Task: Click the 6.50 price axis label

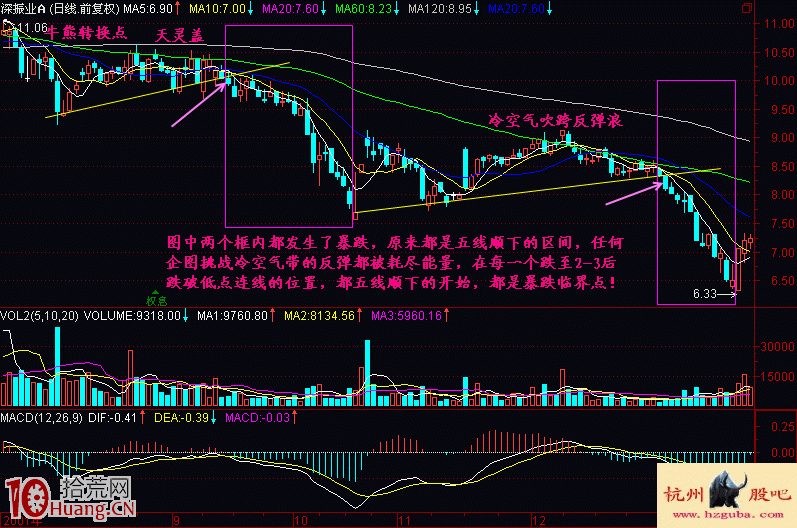Action: (782, 281)
